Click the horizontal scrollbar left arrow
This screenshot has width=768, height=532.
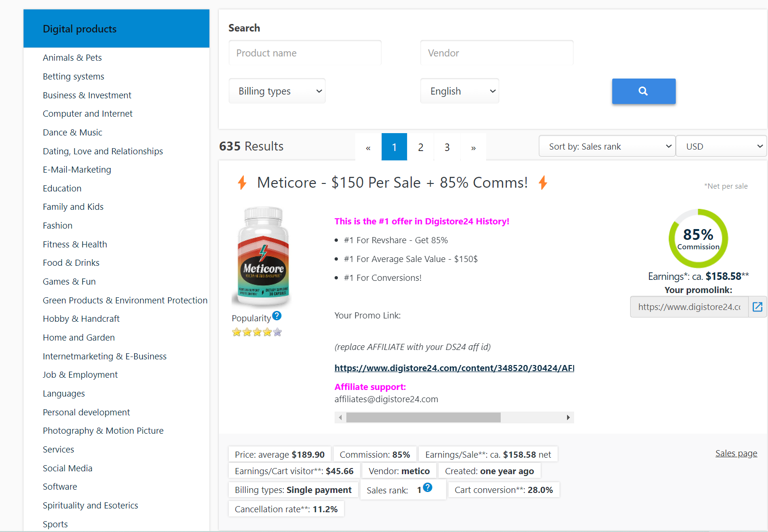(340, 418)
